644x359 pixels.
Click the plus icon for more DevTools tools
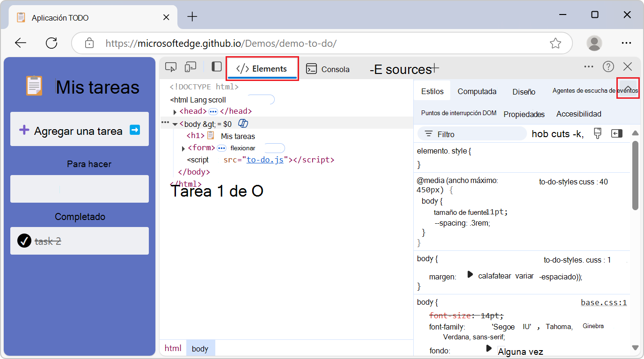[435, 68]
